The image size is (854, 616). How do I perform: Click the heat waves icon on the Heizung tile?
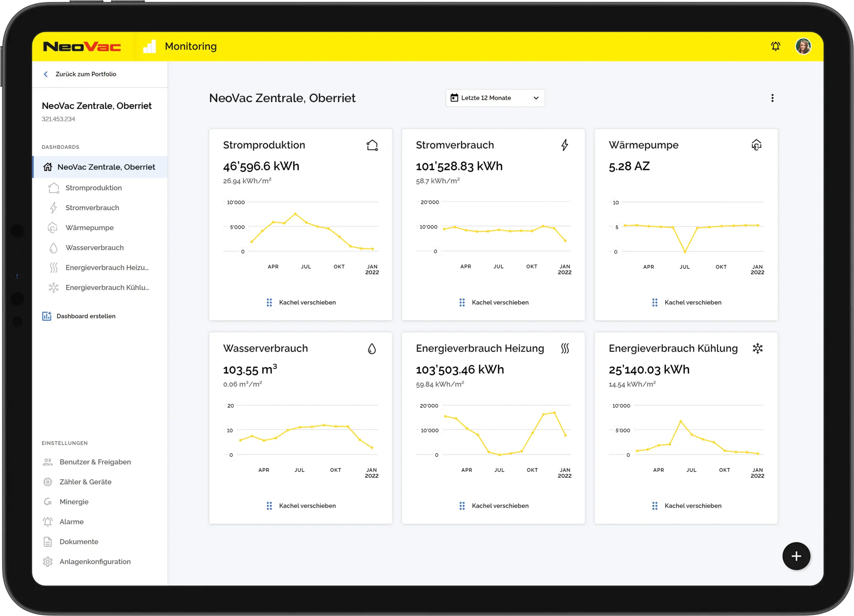[x=565, y=348]
